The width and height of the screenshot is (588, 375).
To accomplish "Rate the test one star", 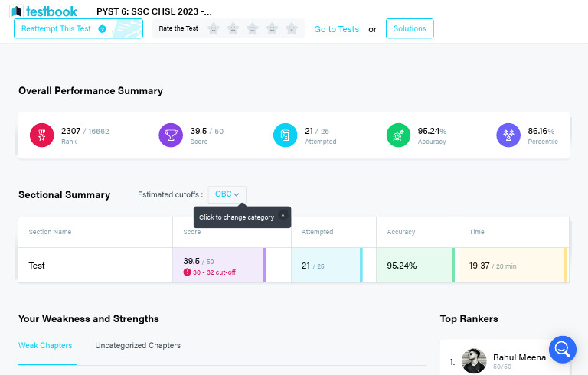I will (x=214, y=29).
